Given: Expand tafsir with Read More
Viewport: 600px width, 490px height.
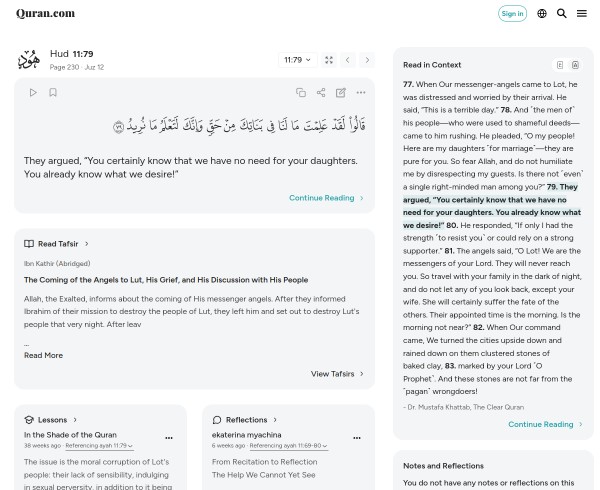Looking at the screenshot, I should tap(43, 355).
